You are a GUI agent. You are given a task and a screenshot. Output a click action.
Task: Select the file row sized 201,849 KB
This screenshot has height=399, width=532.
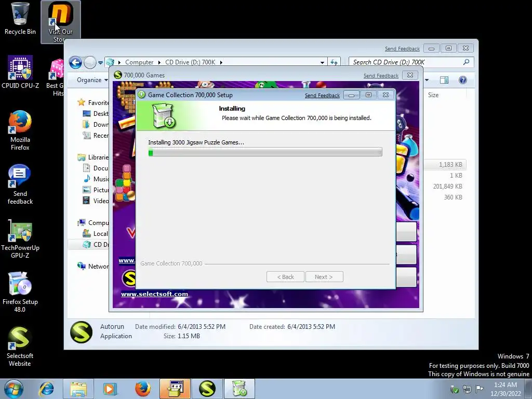(445, 187)
